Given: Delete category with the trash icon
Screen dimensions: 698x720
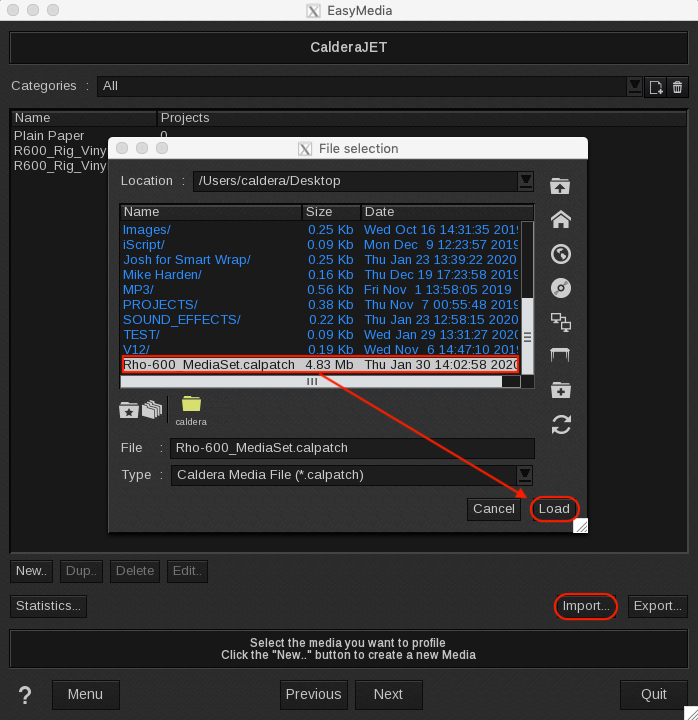Looking at the screenshot, I should [677, 87].
